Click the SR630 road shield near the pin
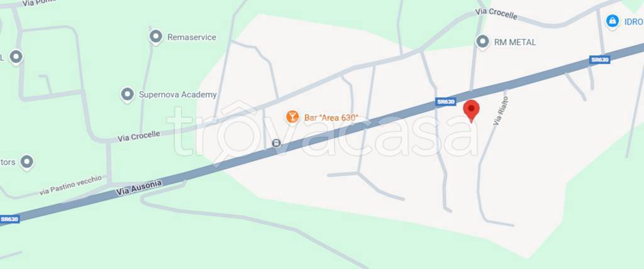Image resolution: width=644 pixels, height=269 pixels. [446, 102]
